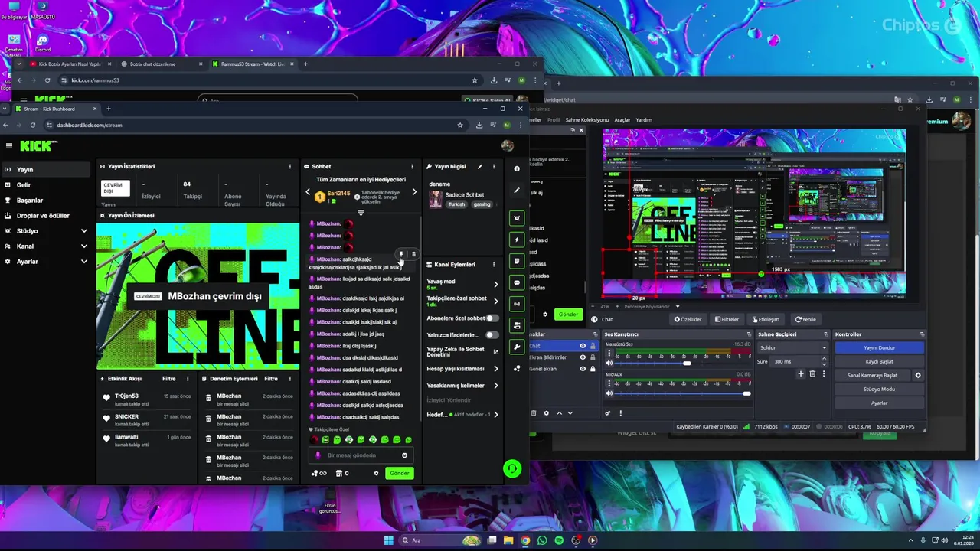This screenshot has width=980, height=551.
Task: Click Kaydı Başlat in OBS
Action: (x=879, y=361)
